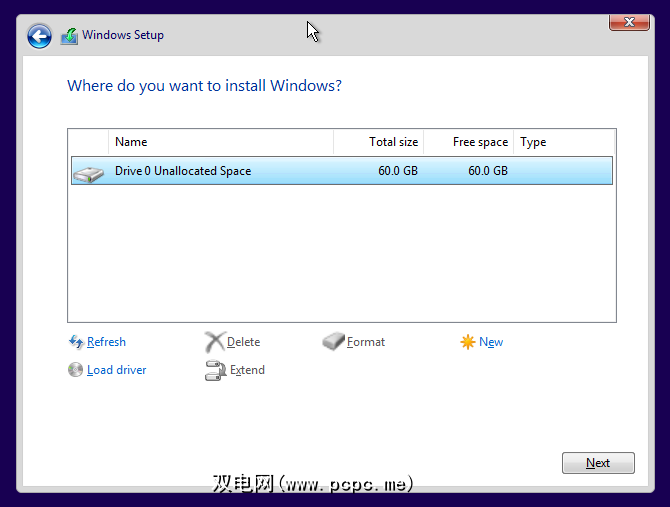670x507 pixels.
Task: Click the Format drive icon
Action: [x=333, y=341]
